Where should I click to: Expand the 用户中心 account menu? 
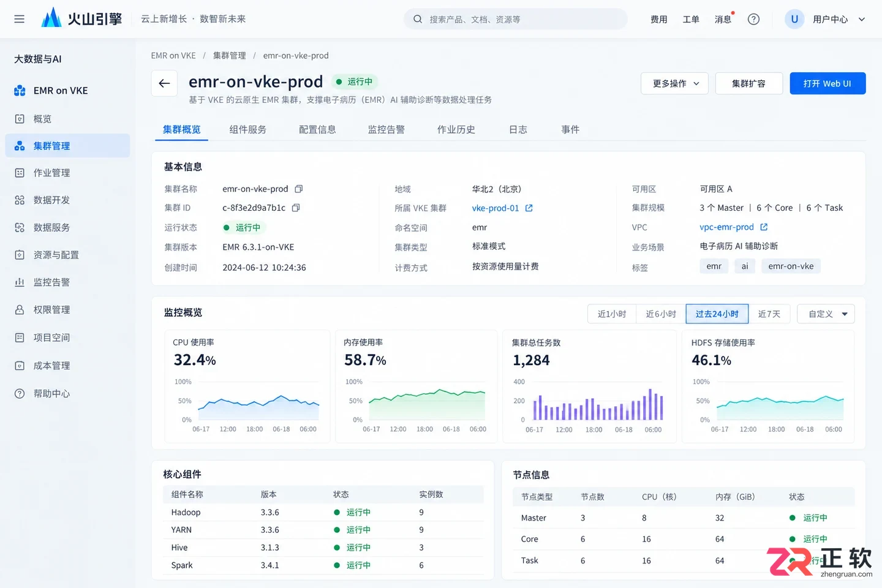(839, 19)
